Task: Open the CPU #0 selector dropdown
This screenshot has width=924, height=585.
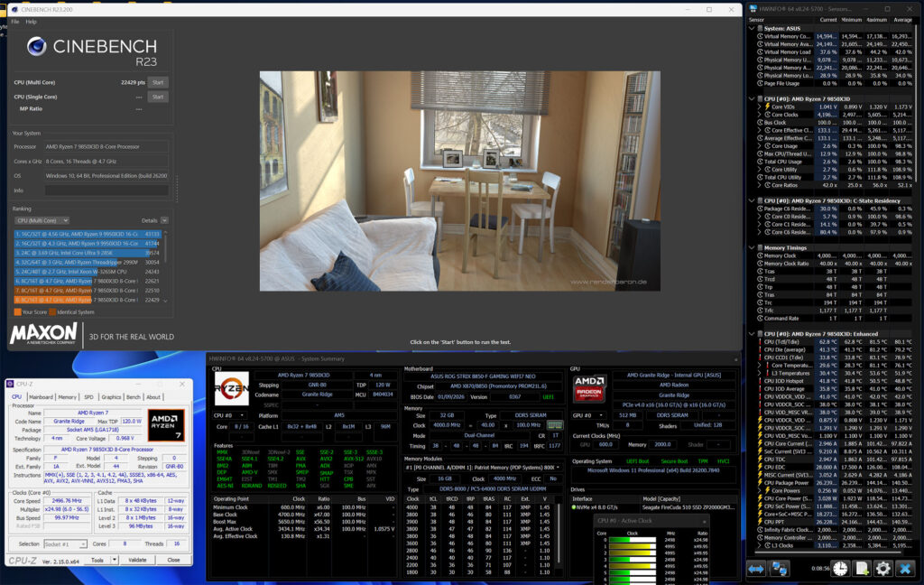Action: pos(236,415)
